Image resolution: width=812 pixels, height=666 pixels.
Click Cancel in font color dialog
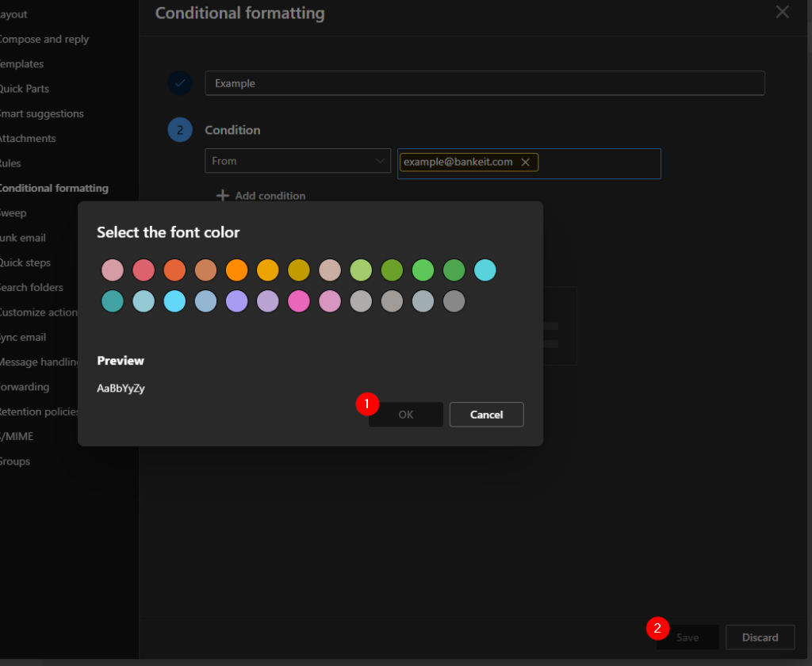(486, 415)
